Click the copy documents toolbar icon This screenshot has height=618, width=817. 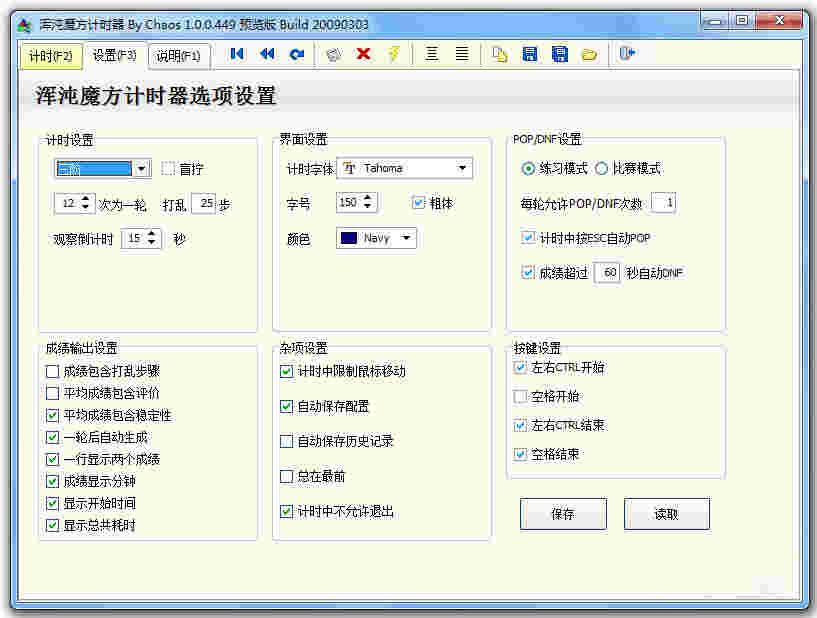(499, 54)
